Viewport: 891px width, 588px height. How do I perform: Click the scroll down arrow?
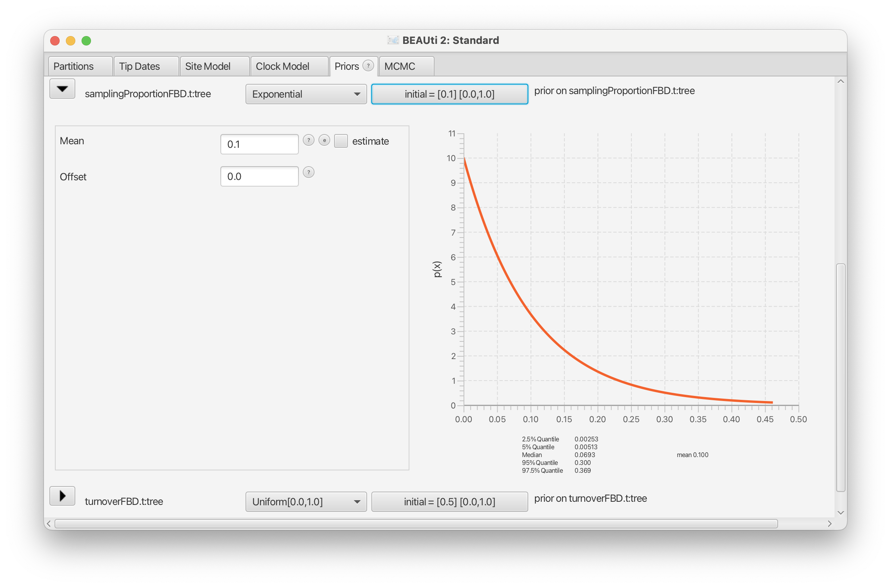pyautogui.click(x=840, y=513)
